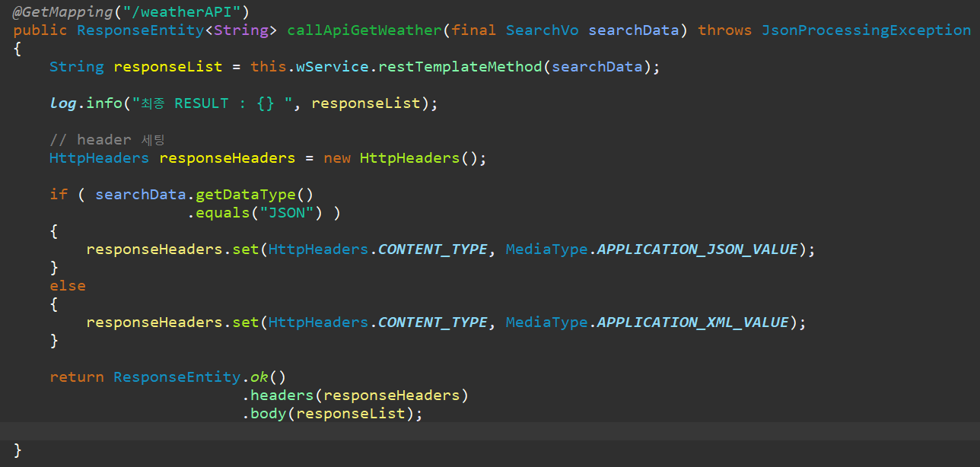Select the JsonProcessingException in throws clause
This screenshot has height=467, width=980.
866,30
